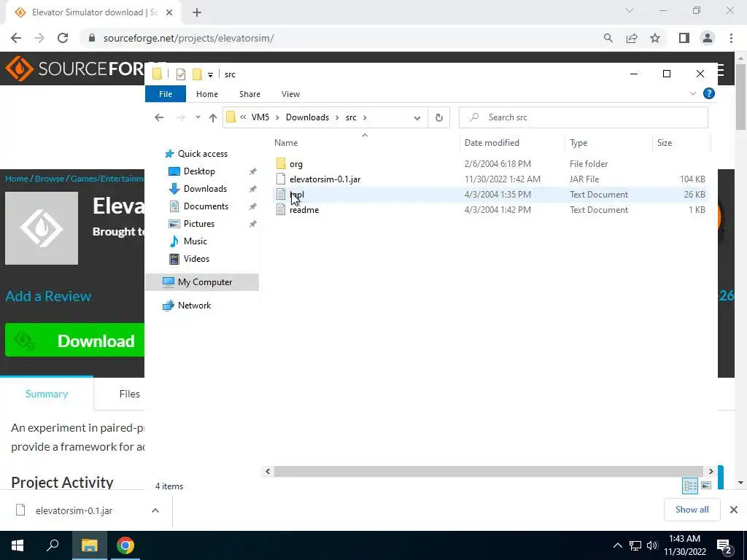The height and width of the screenshot is (560, 747).
Task: Expand elevatorsim-0.1.jar download options chevron
Action: click(155, 510)
